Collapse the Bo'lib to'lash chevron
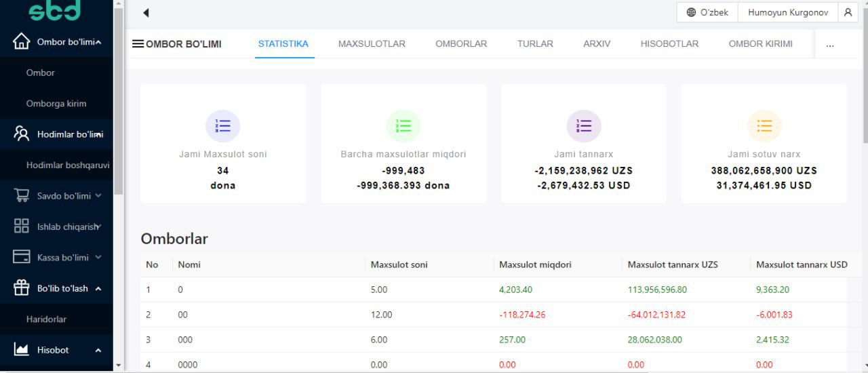Viewport: 868px width, 373px height. pyautogui.click(x=98, y=288)
